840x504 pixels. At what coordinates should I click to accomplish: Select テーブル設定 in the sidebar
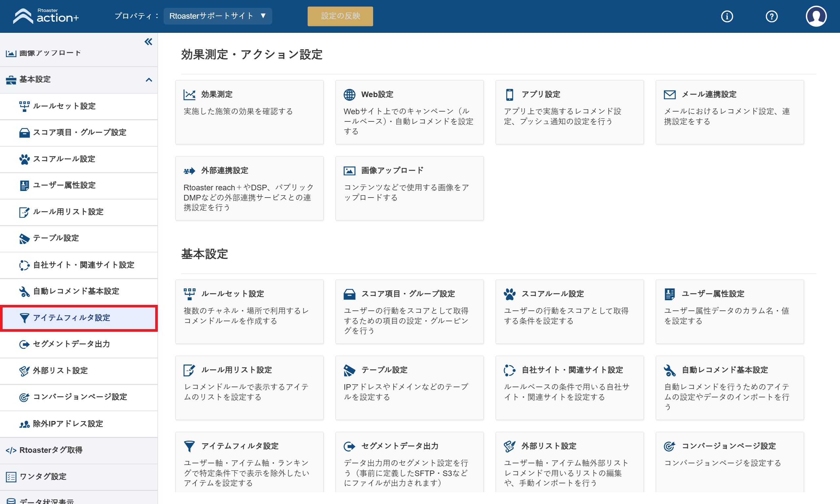pos(79,239)
